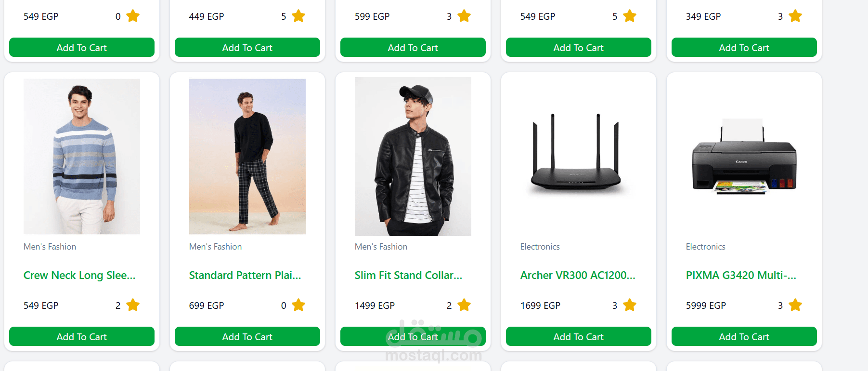Click star icon beside 449 EGP price
The width and height of the screenshot is (868, 371).
(x=298, y=16)
